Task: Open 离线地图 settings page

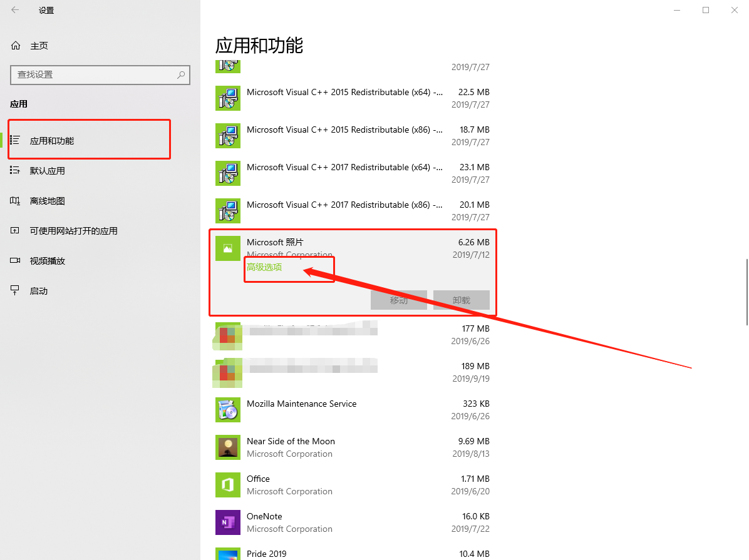Action: point(48,201)
